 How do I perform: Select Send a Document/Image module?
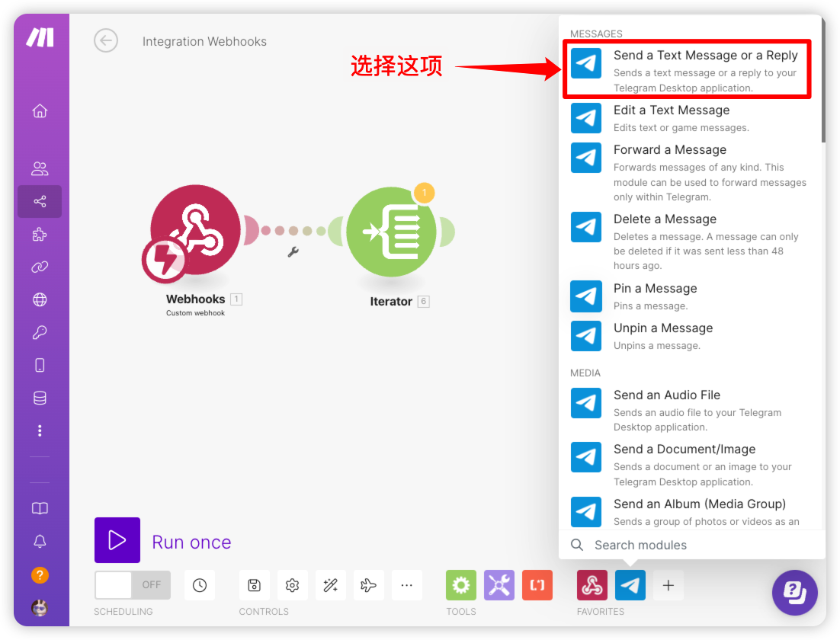click(688, 464)
